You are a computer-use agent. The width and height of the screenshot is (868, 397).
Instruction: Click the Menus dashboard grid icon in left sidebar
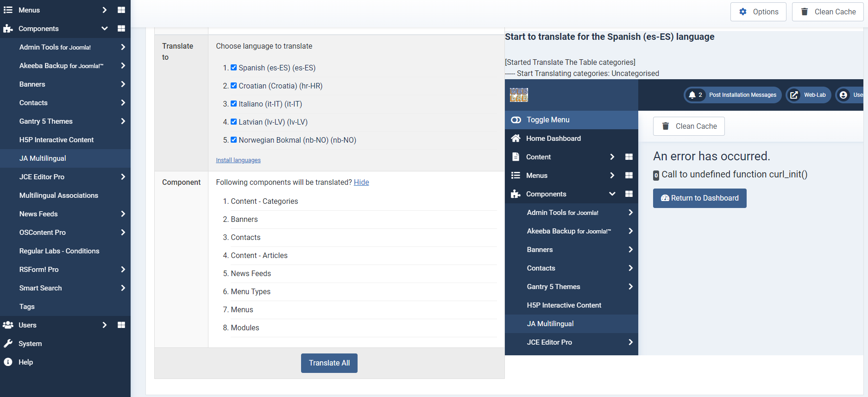(121, 10)
